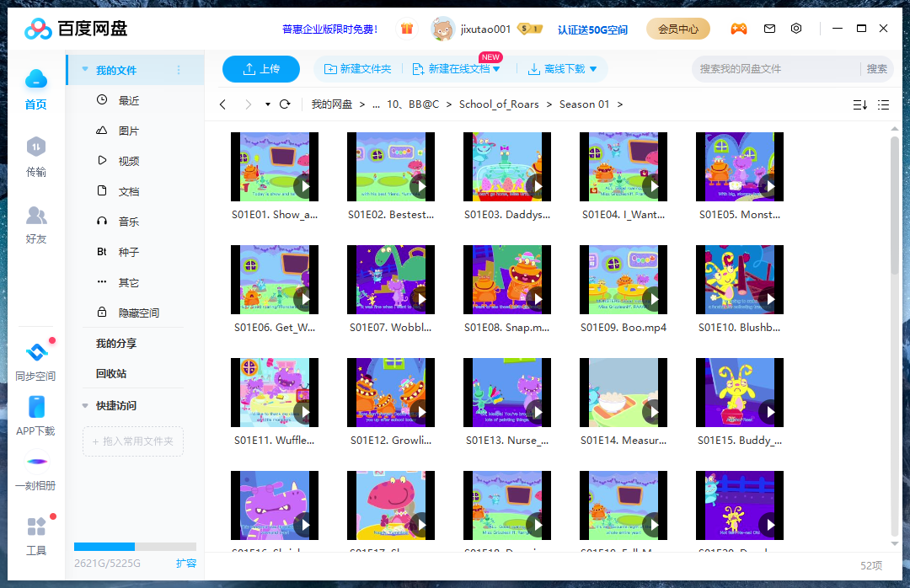Refresh the current folder listing

pos(285,104)
